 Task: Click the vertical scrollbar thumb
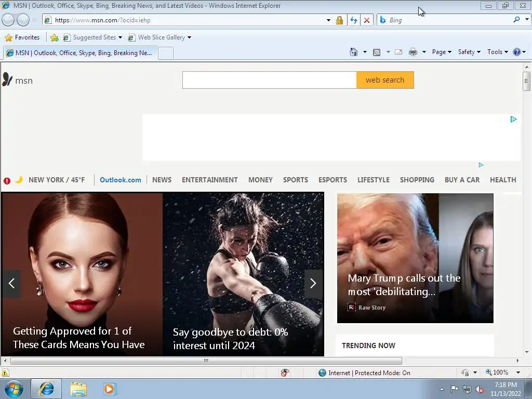pyautogui.click(x=526, y=81)
